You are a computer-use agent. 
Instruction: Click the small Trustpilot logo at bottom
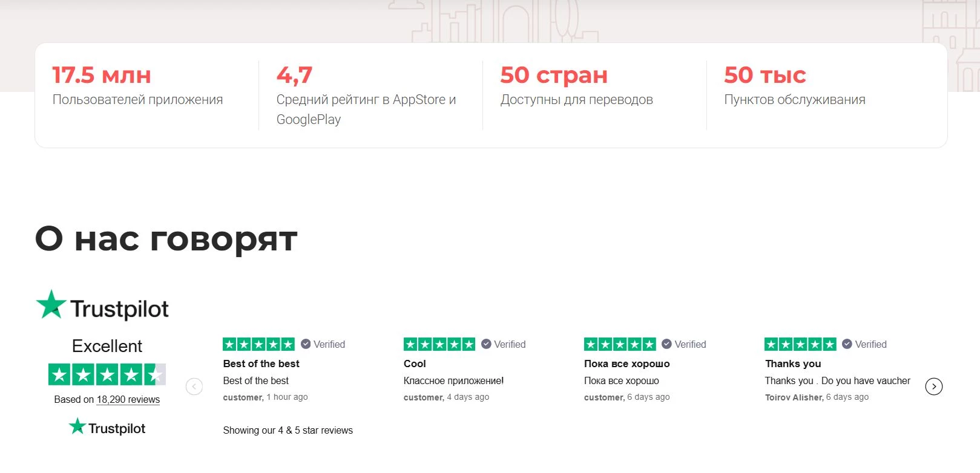(x=107, y=427)
